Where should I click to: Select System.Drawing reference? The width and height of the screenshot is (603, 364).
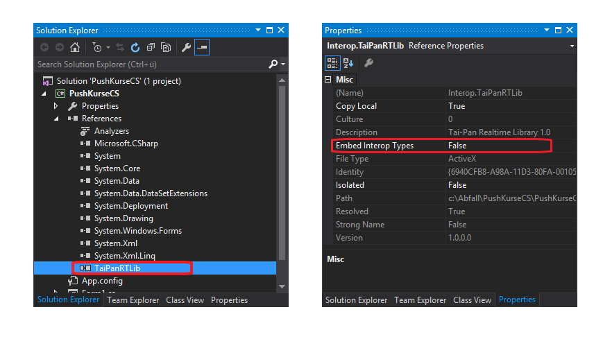coord(124,218)
